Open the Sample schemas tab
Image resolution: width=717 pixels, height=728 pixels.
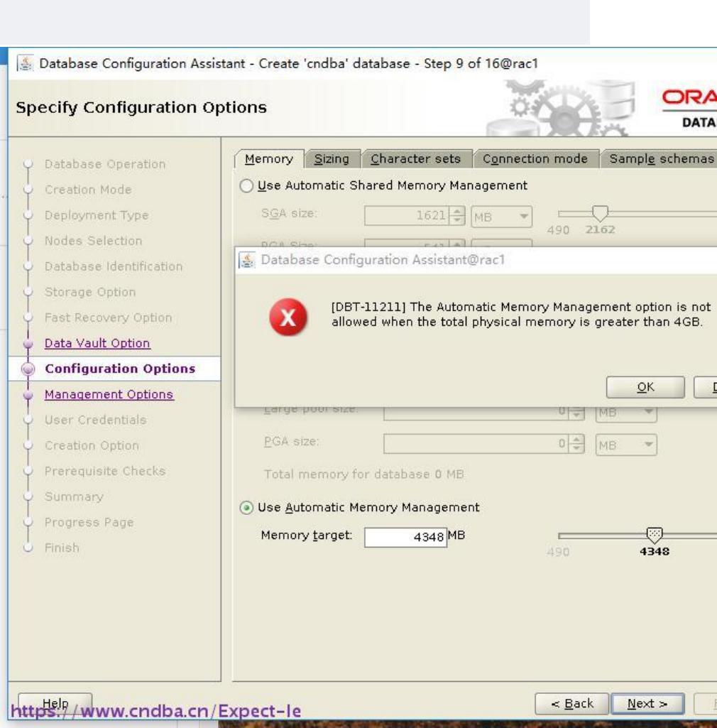[x=661, y=159]
